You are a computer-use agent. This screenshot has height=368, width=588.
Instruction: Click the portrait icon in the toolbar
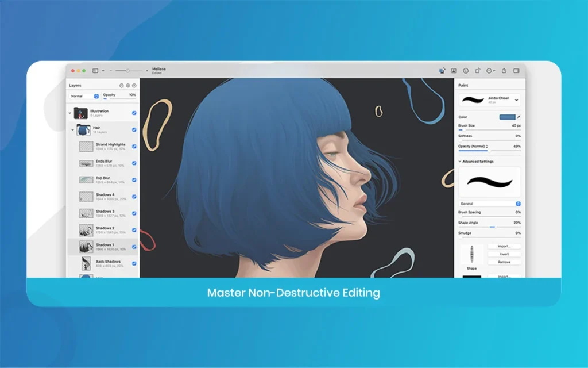click(454, 71)
